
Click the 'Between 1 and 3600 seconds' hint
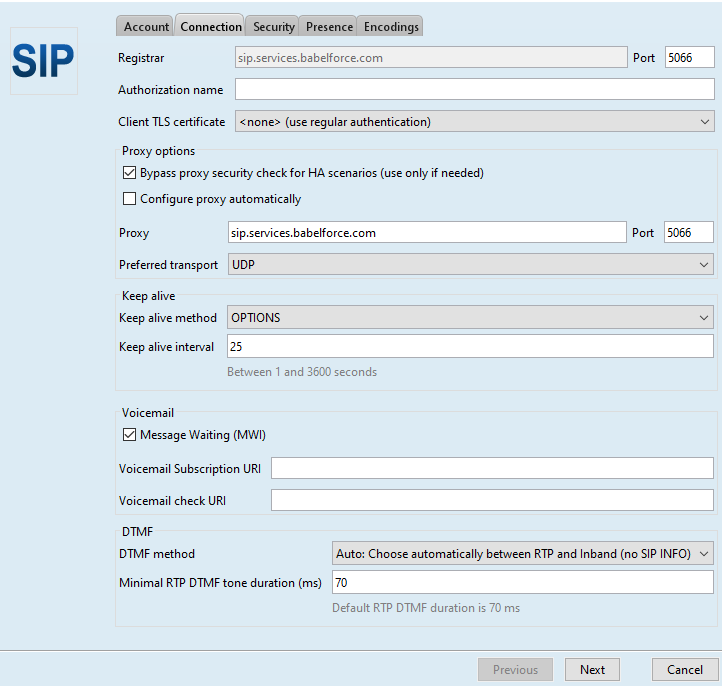pyautogui.click(x=302, y=372)
